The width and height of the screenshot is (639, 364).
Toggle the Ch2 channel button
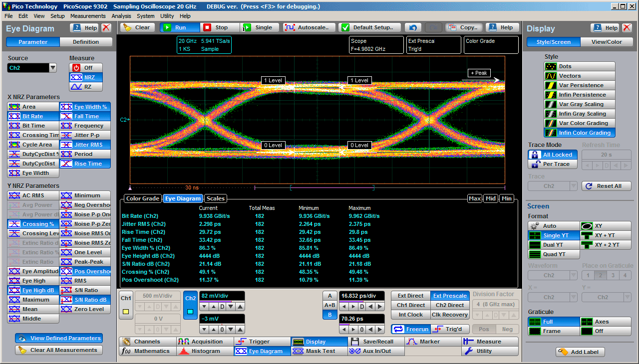coord(190,305)
